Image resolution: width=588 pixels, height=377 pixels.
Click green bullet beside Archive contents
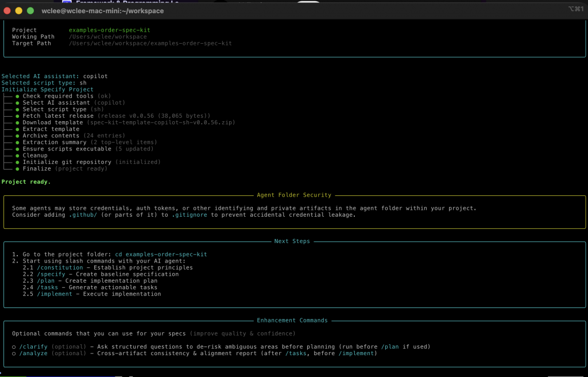click(x=17, y=136)
